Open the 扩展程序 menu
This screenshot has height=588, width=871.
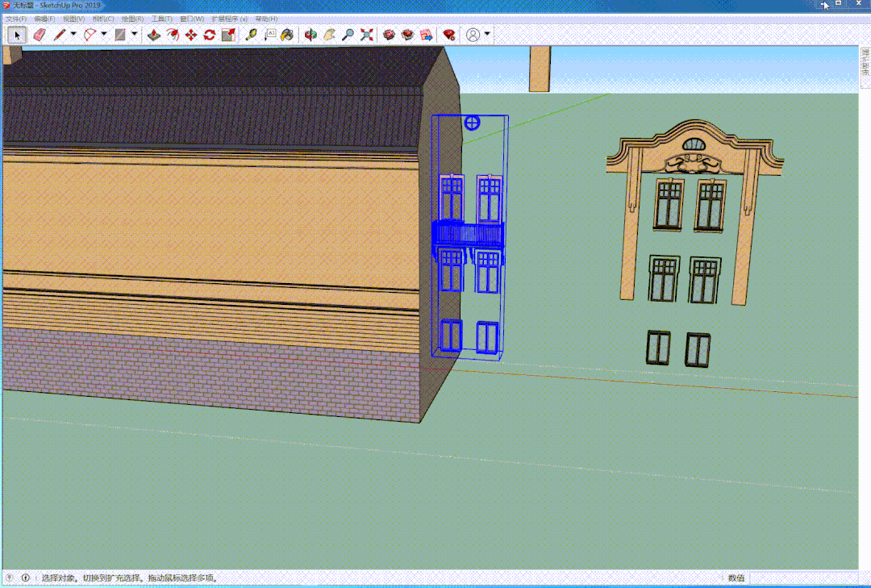pos(229,19)
